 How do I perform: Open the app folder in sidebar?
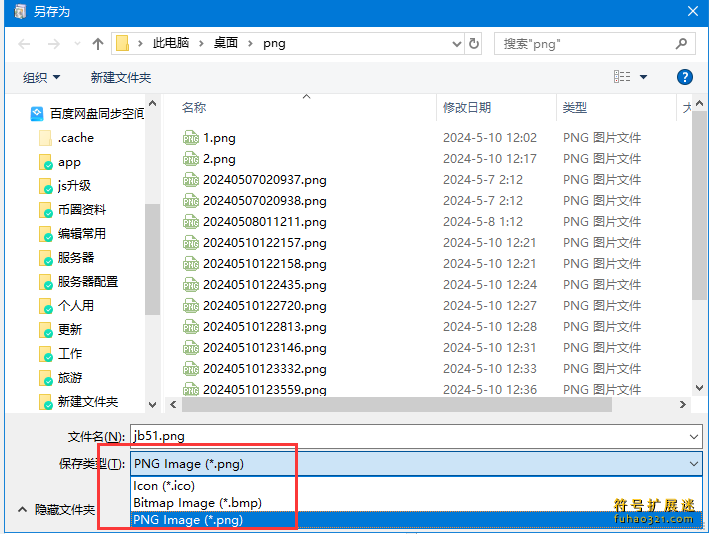pyautogui.click(x=60, y=162)
